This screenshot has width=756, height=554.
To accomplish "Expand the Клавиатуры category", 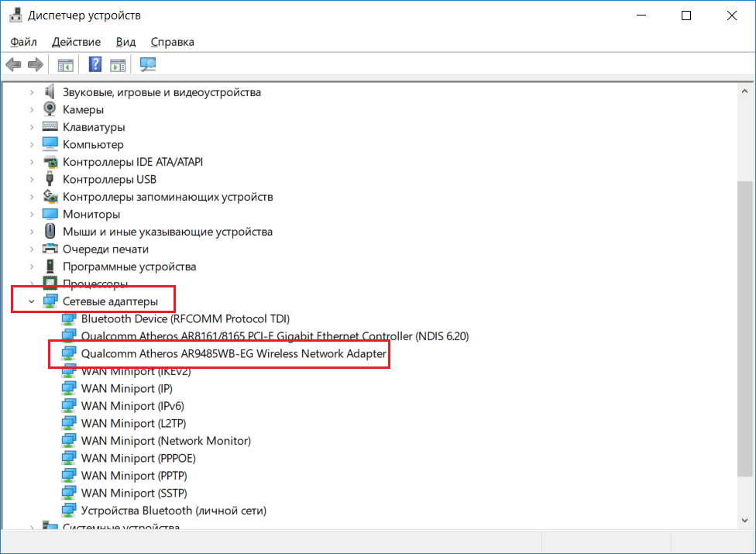I will pyautogui.click(x=31, y=127).
